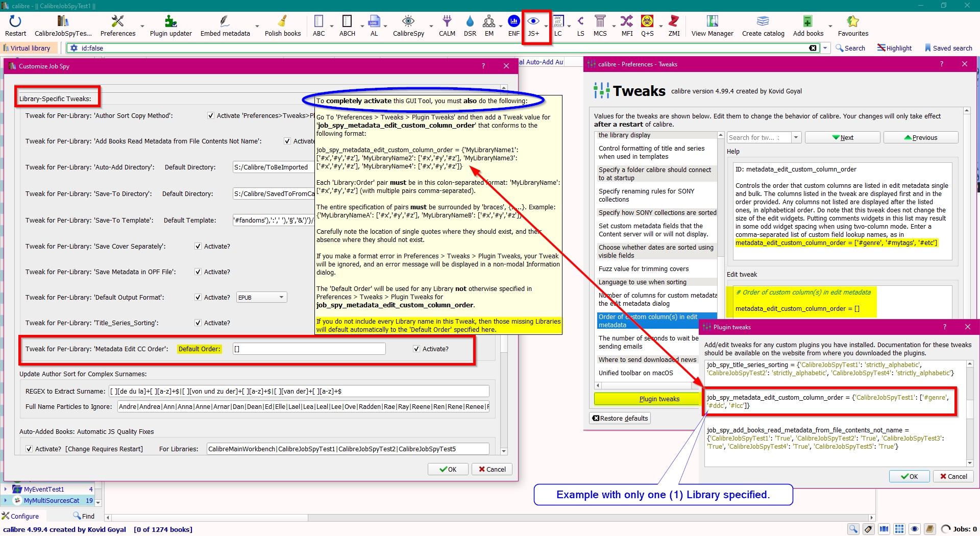Toggle the Cover grid status bar icon
980x536 pixels.
(899, 529)
